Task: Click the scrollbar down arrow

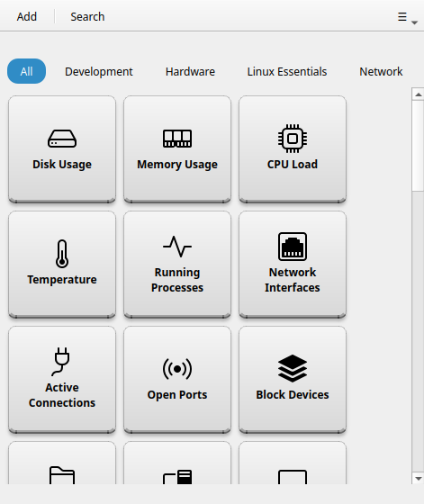Action: [419, 478]
